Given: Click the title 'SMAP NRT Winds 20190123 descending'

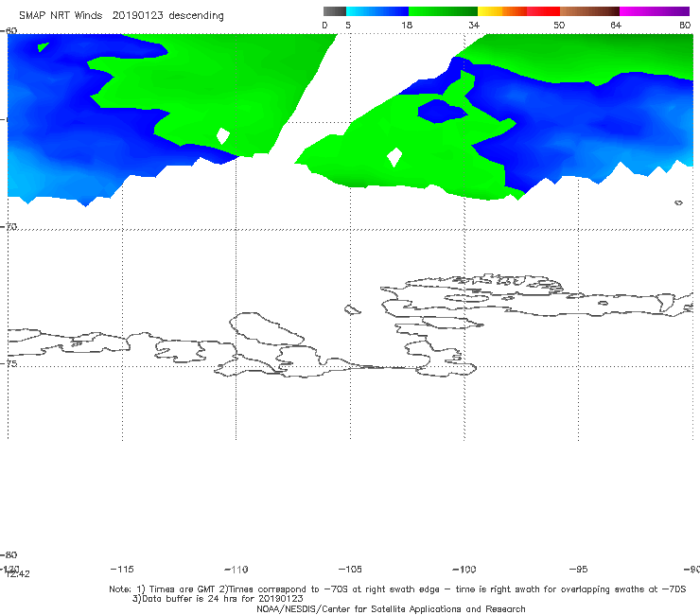Looking at the screenshot, I should click(x=121, y=15).
